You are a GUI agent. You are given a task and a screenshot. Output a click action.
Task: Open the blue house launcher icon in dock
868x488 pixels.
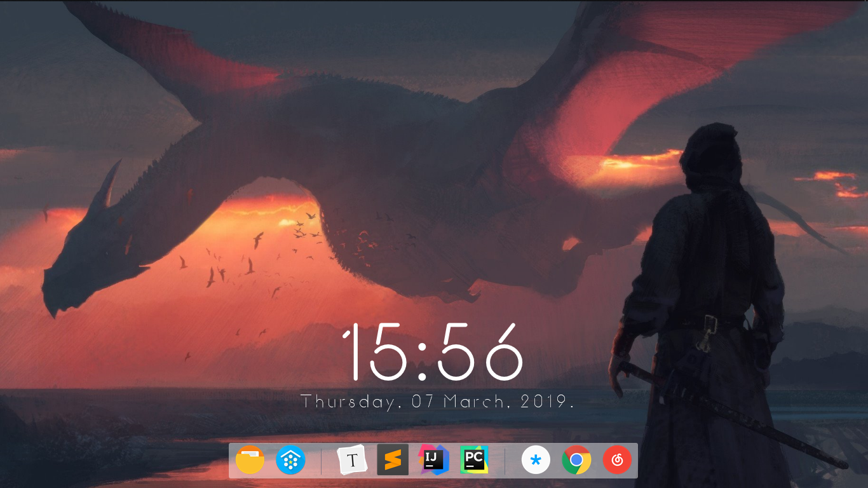click(x=291, y=460)
